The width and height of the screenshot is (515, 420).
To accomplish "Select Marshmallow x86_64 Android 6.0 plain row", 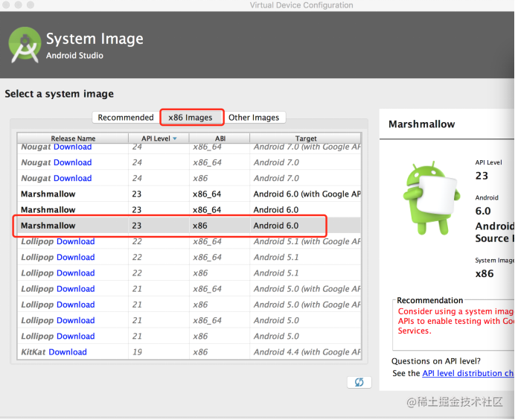I will [189, 210].
